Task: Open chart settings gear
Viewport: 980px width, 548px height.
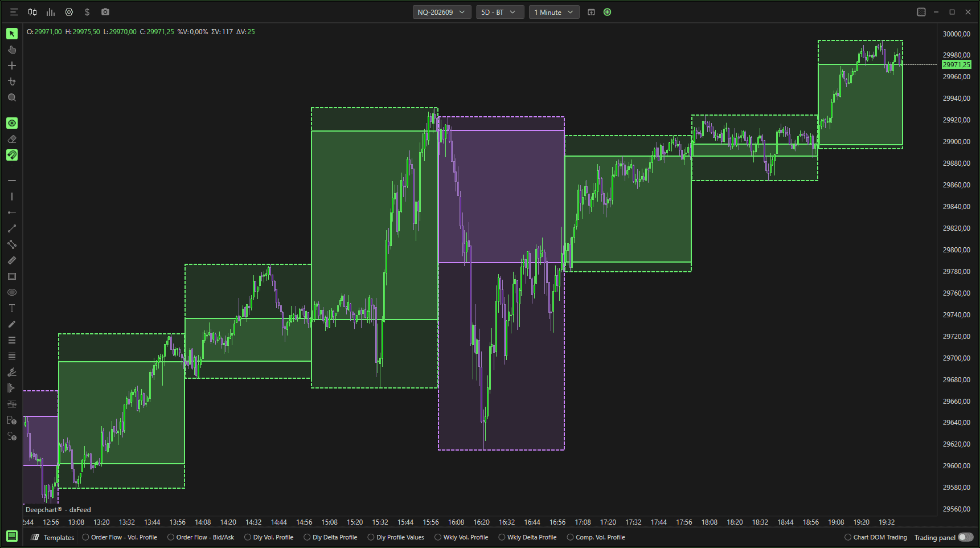Action: coord(69,12)
